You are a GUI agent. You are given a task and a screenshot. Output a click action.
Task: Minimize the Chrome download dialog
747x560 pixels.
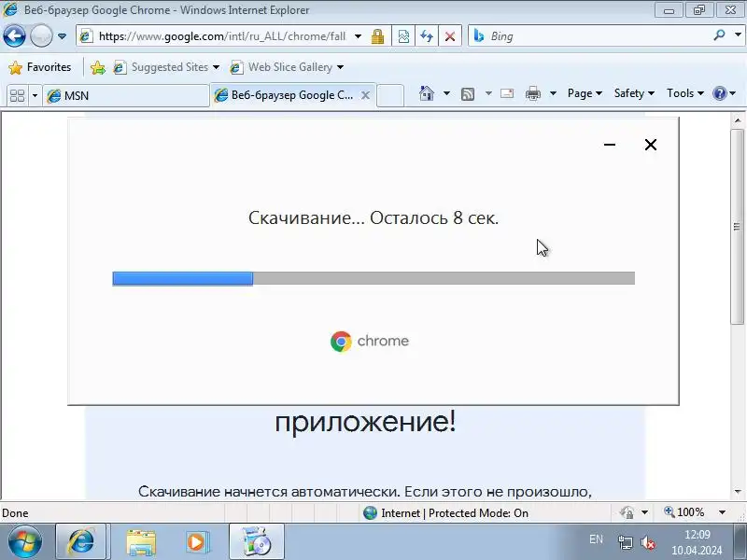click(x=610, y=145)
